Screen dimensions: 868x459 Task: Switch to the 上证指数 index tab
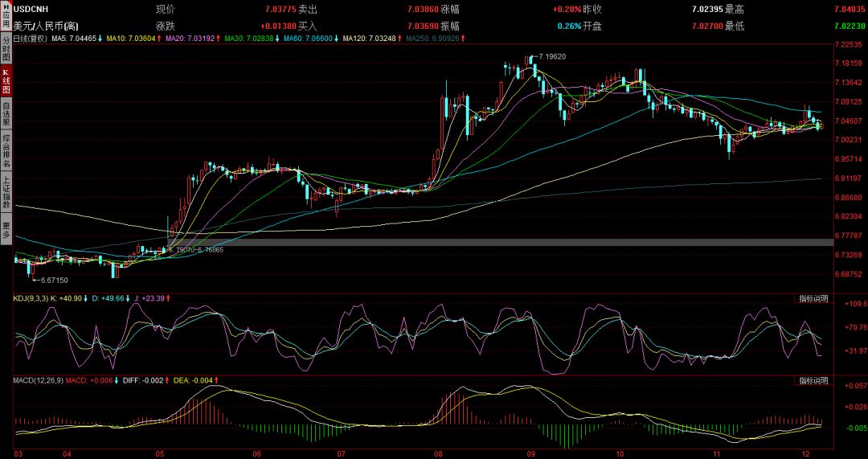click(x=6, y=192)
